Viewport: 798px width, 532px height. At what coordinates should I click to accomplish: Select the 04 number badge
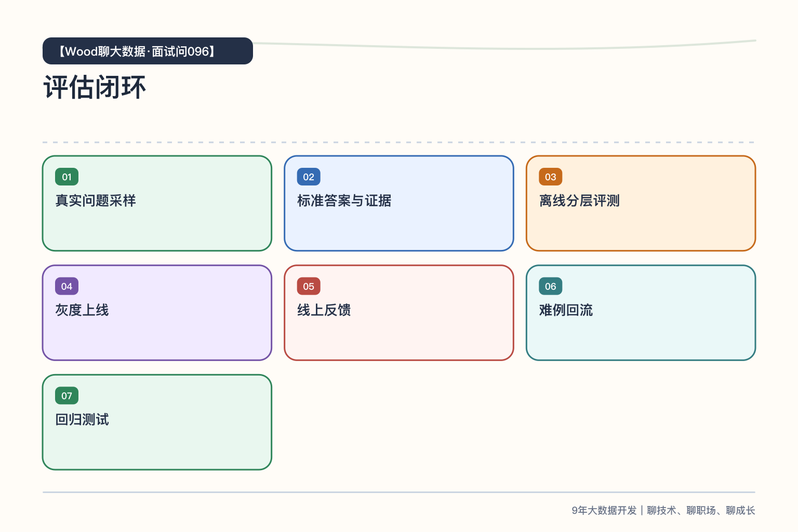[66, 286]
